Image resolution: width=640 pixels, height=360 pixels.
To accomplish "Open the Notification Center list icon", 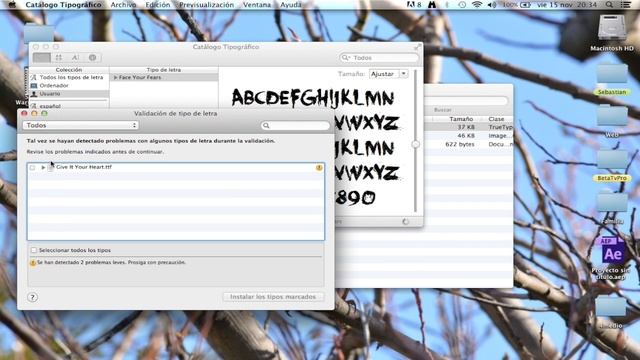I will pyautogui.click(x=625, y=4).
